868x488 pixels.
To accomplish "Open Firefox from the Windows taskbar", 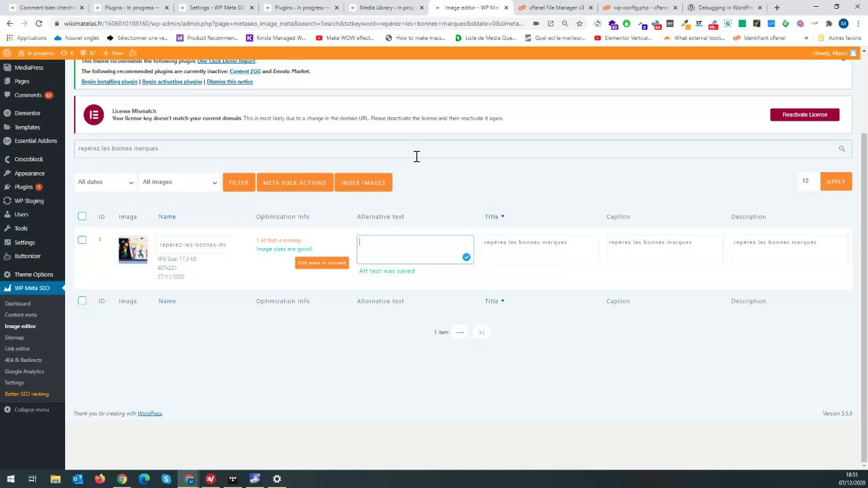I will coord(100,479).
